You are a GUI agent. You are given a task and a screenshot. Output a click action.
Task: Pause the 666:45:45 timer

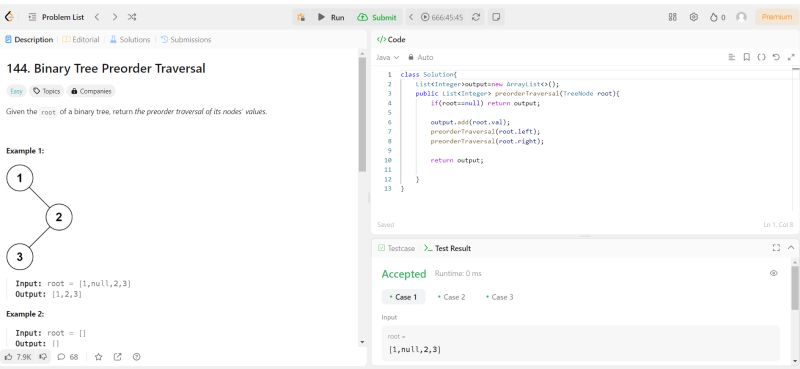coord(425,17)
